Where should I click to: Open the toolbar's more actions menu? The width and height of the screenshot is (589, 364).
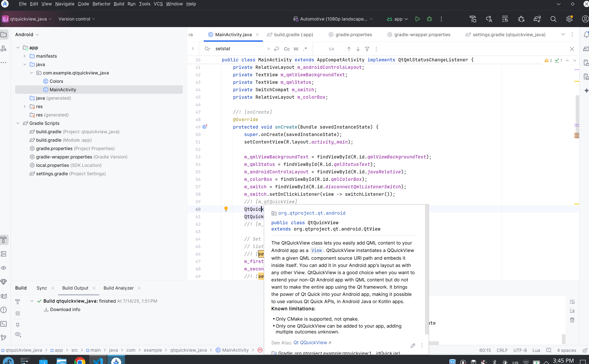[441, 19]
